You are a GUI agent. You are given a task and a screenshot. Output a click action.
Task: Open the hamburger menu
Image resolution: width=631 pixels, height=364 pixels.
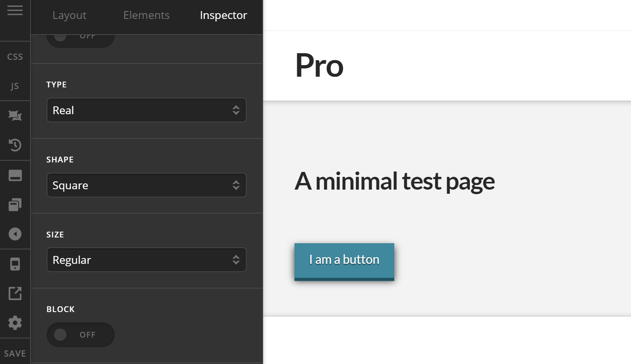[15, 10]
